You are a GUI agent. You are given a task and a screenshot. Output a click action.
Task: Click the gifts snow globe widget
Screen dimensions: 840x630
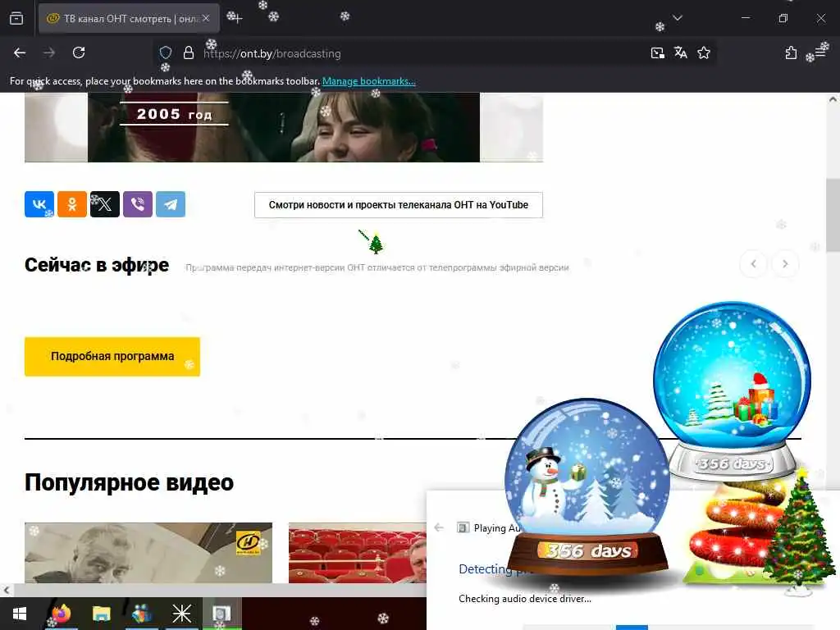tap(733, 390)
